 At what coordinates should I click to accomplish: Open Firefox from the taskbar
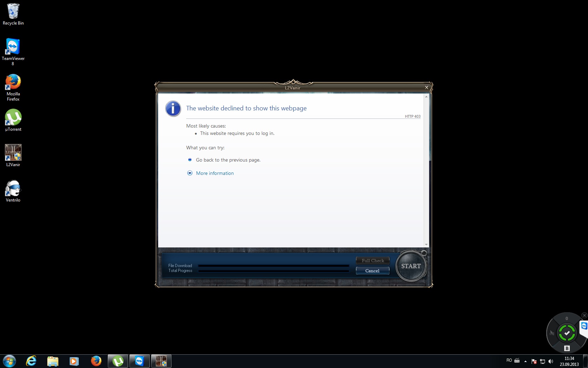pos(96,361)
